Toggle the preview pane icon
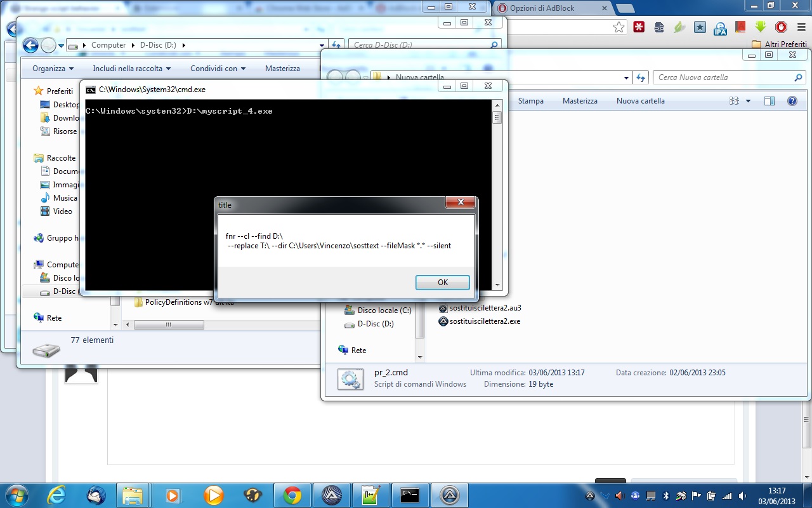 [769, 101]
